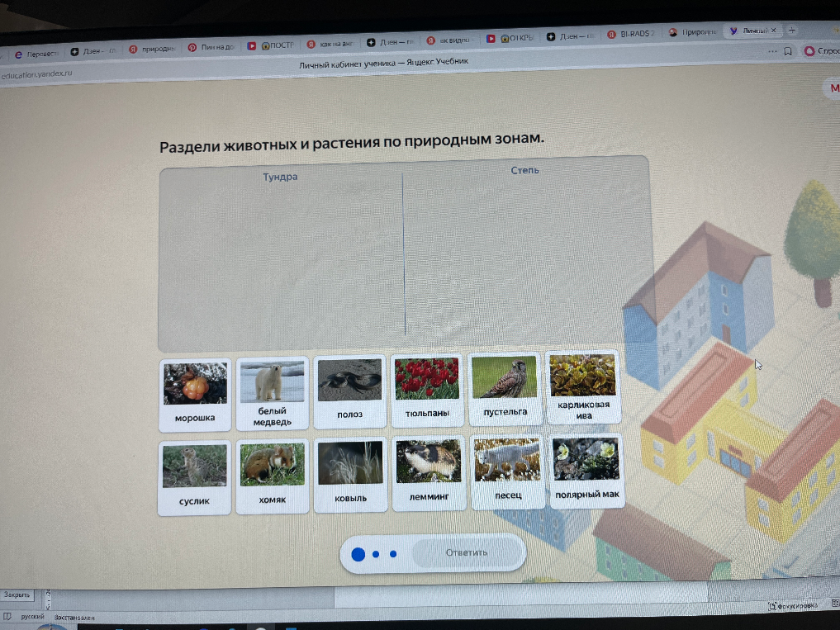Click the Степь column heading
Viewport: 840px width, 630px height.
524,170
